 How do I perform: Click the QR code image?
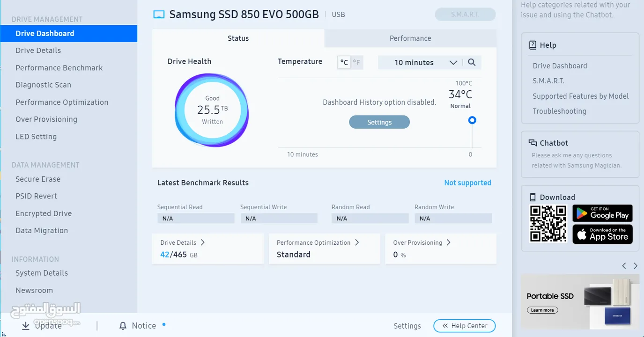(x=548, y=224)
